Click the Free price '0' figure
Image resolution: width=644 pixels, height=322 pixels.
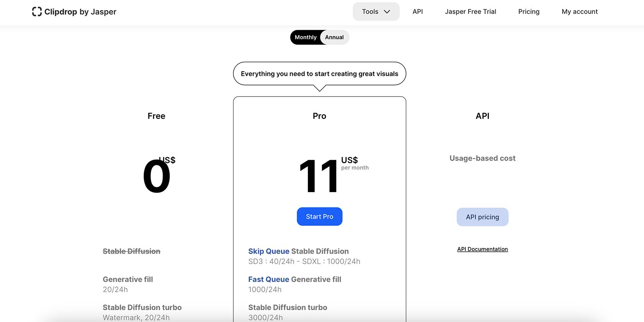click(x=156, y=177)
